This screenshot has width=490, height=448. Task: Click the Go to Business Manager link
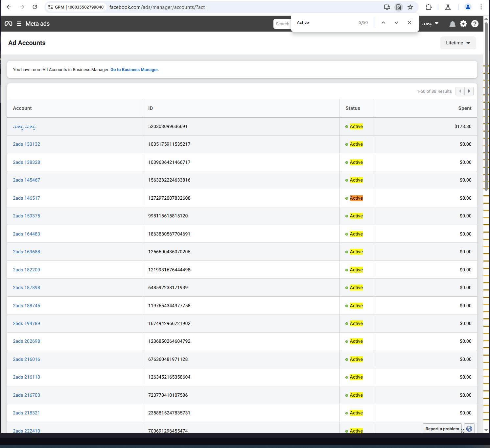point(134,70)
